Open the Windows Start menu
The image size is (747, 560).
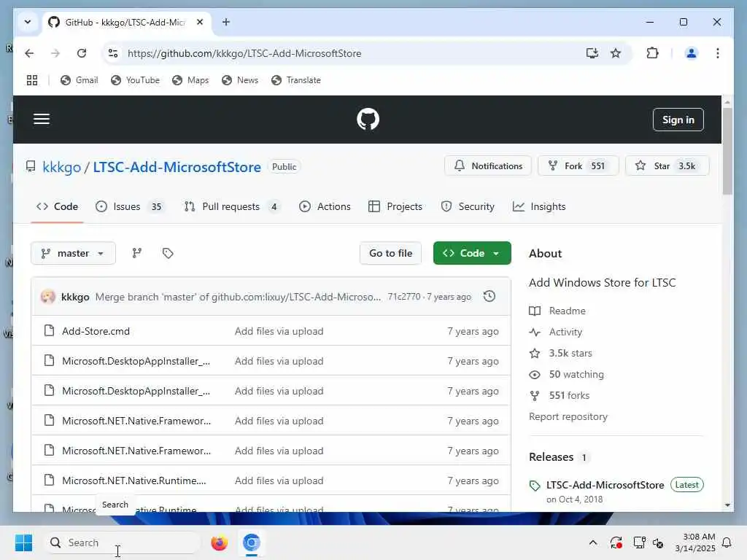coord(23,542)
